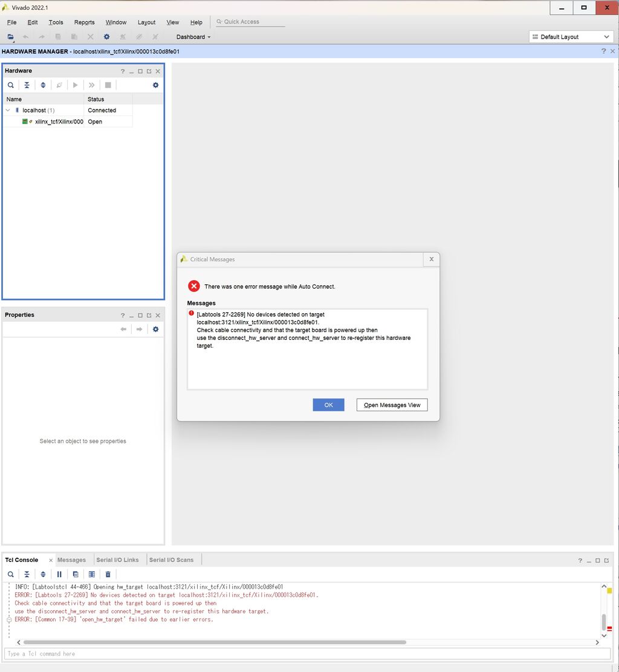
Task: Expand all in the Hardware panel toolbar
Action: pyautogui.click(x=43, y=85)
